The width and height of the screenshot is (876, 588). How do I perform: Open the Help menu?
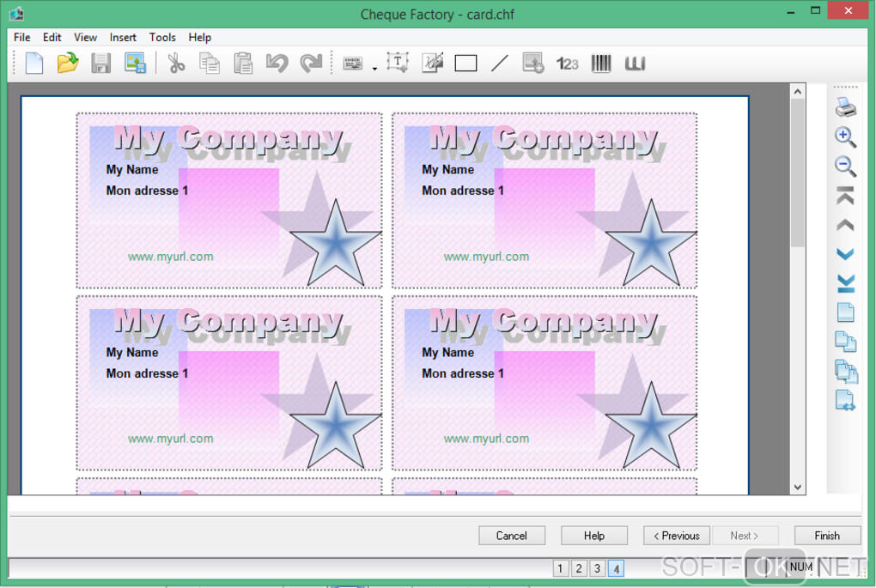point(199,38)
